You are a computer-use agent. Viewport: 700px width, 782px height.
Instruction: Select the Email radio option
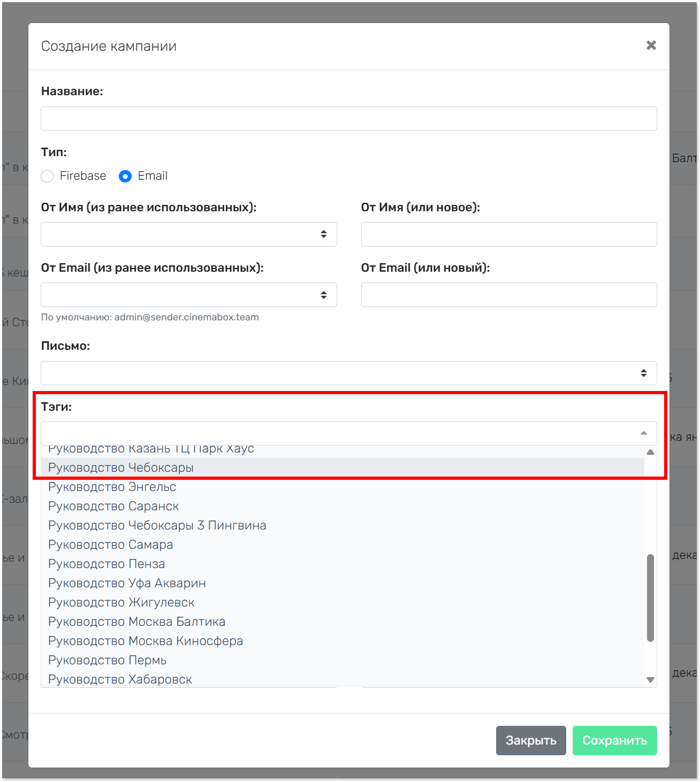point(125,176)
